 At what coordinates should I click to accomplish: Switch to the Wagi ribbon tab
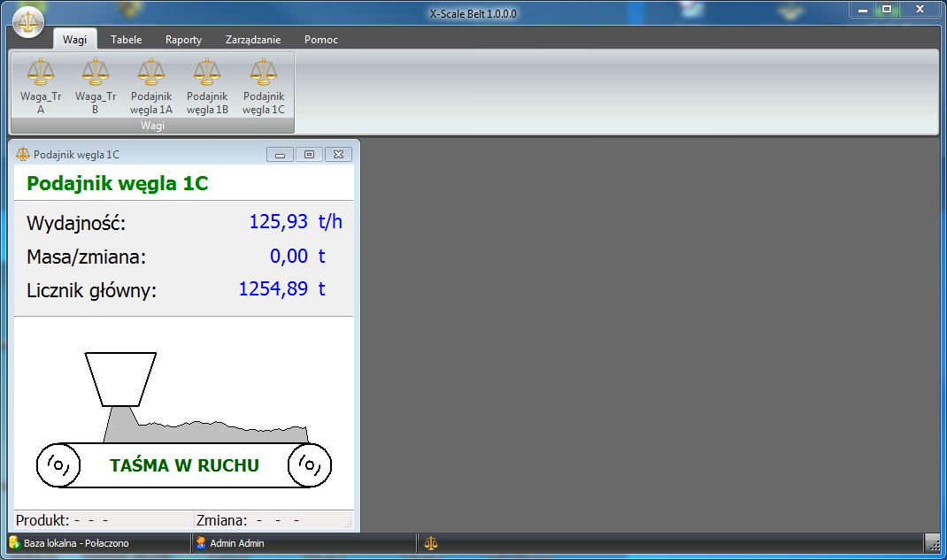74,40
